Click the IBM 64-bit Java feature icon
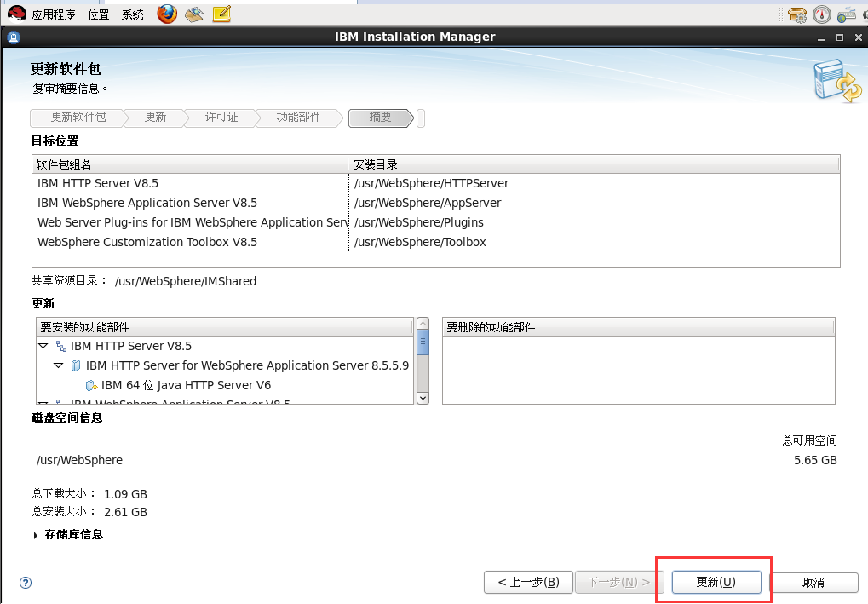The image size is (868, 604). pyautogui.click(x=91, y=385)
